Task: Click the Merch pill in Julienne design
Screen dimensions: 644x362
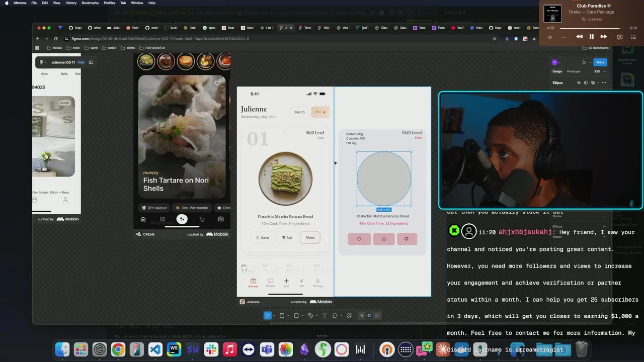Action: point(299,112)
